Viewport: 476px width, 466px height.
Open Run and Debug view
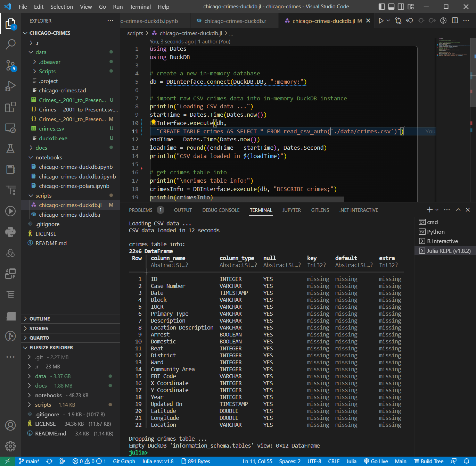(10, 86)
